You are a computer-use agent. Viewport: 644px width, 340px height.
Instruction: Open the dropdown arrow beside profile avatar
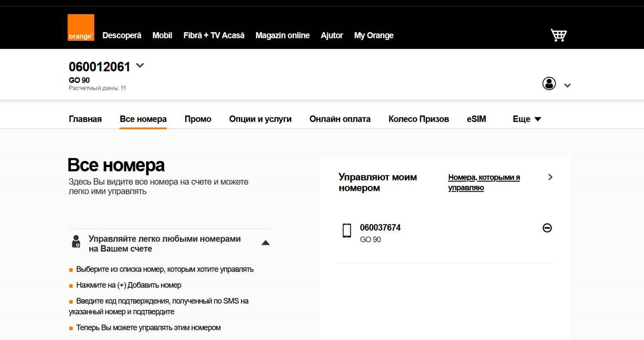[x=567, y=85]
